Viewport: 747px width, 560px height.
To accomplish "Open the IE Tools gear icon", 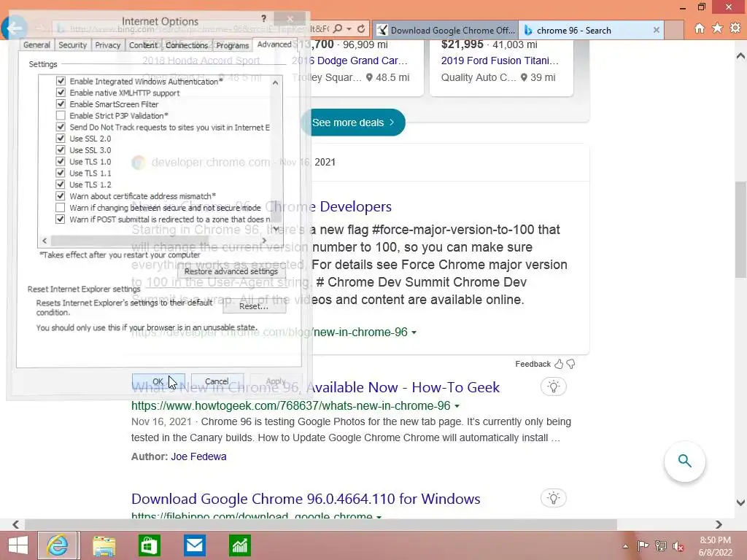I will click(x=735, y=28).
